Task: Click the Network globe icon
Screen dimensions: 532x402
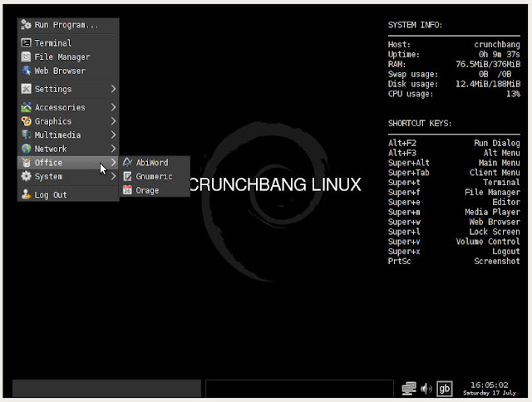Action: [x=26, y=149]
